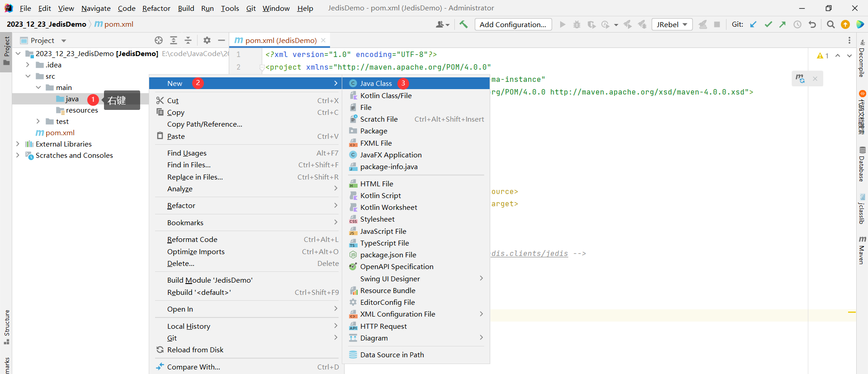Collapse the main folder in tree
868x374 pixels.
38,87
